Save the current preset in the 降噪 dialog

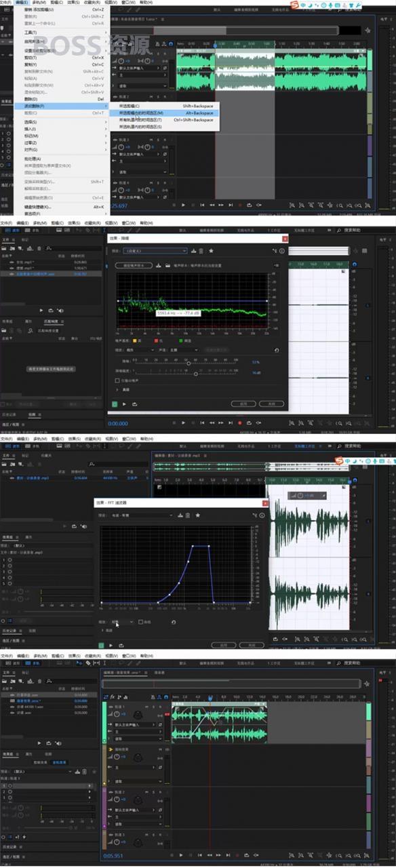(193, 251)
